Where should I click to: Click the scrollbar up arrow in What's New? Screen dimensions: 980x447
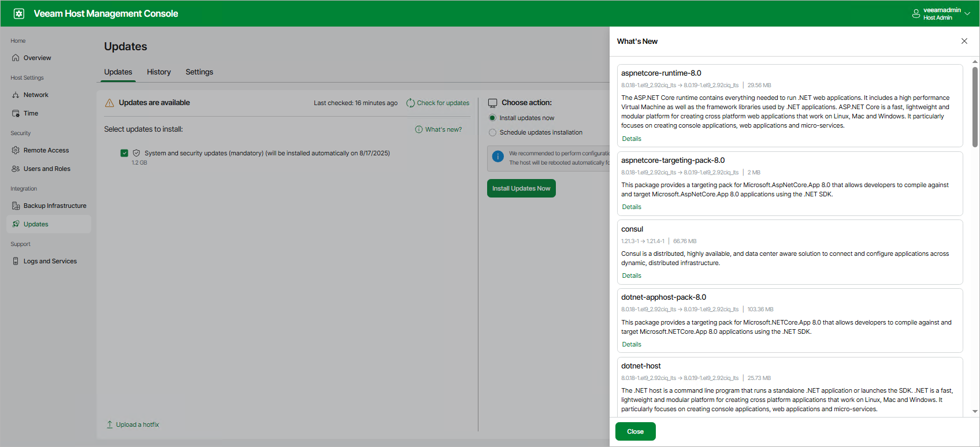click(x=975, y=62)
